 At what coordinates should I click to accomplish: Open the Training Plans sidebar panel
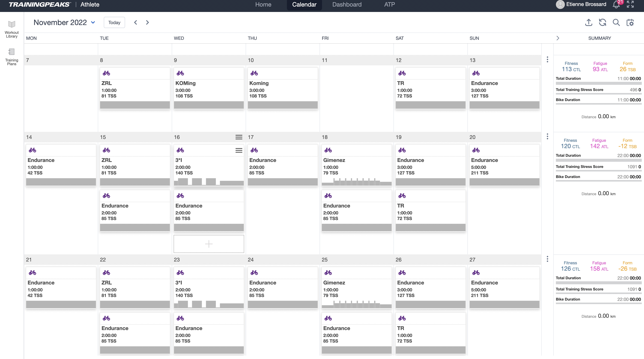(x=12, y=57)
